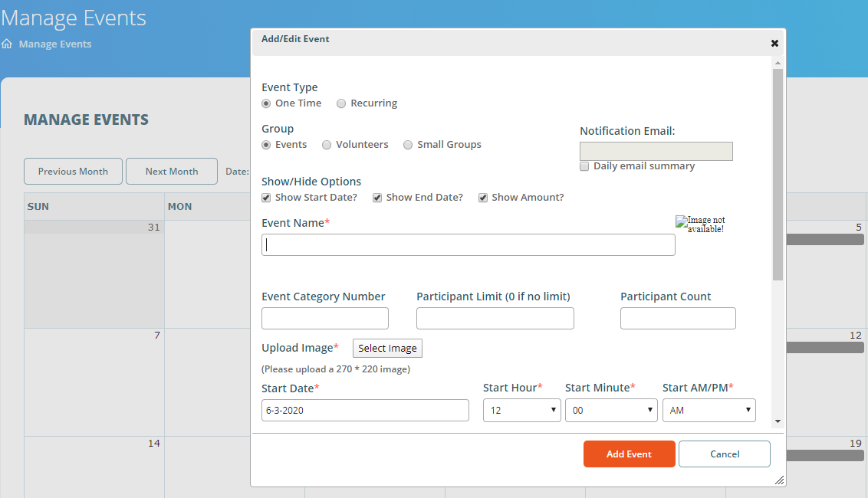The image size is (868, 498).
Task: Cancel the event dialog
Action: pyautogui.click(x=724, y=454)
